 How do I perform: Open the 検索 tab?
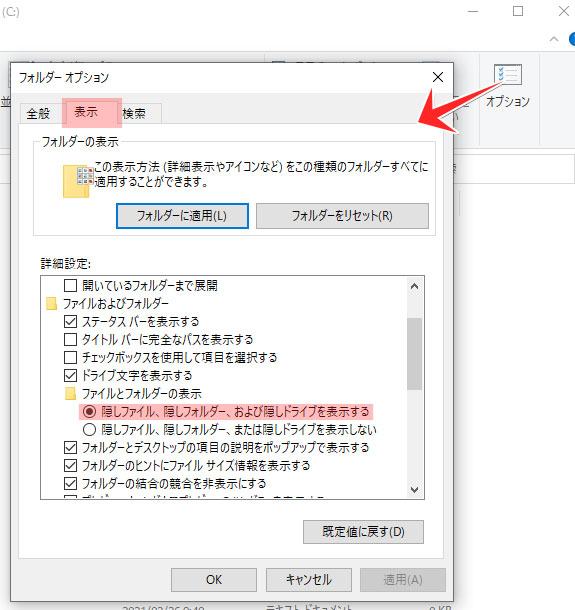134,114
